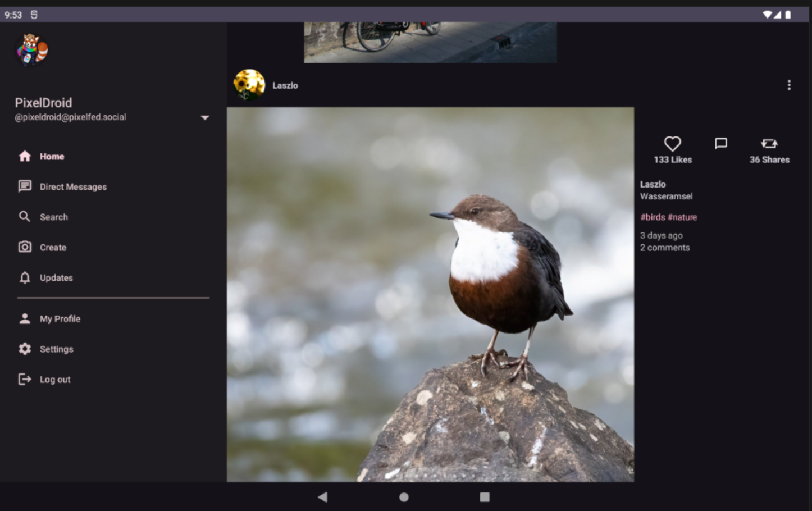The image size is (812, 511).
Task: Tap the Android home circle button
Action: pyautogui.click(x=404, y=497)
